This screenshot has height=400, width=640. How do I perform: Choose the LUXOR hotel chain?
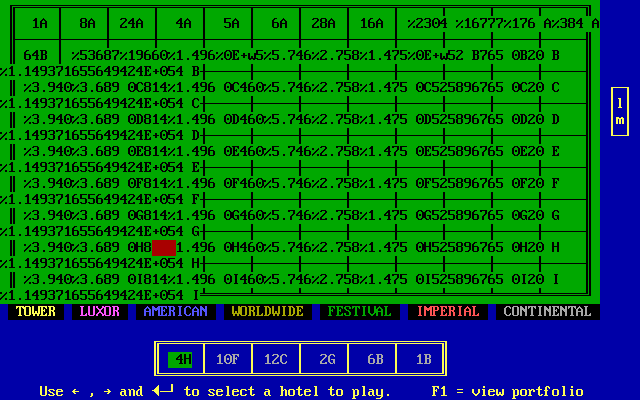click(99, 312)
